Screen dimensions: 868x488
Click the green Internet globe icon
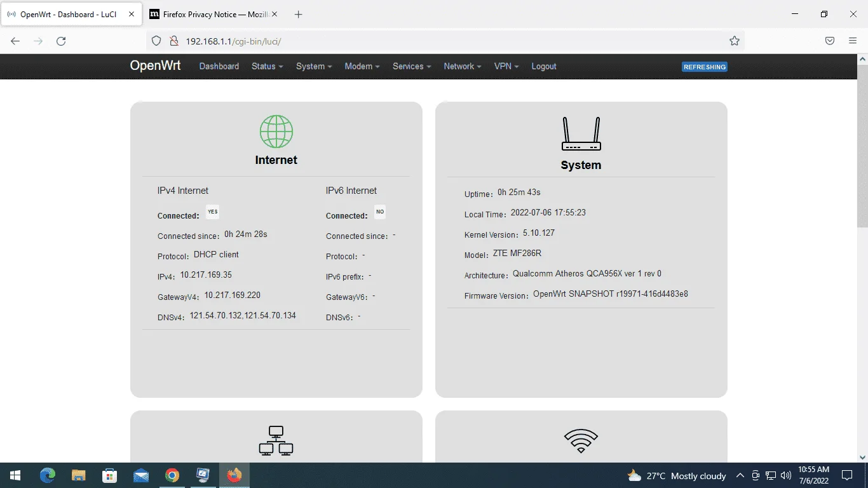[276, 132]
